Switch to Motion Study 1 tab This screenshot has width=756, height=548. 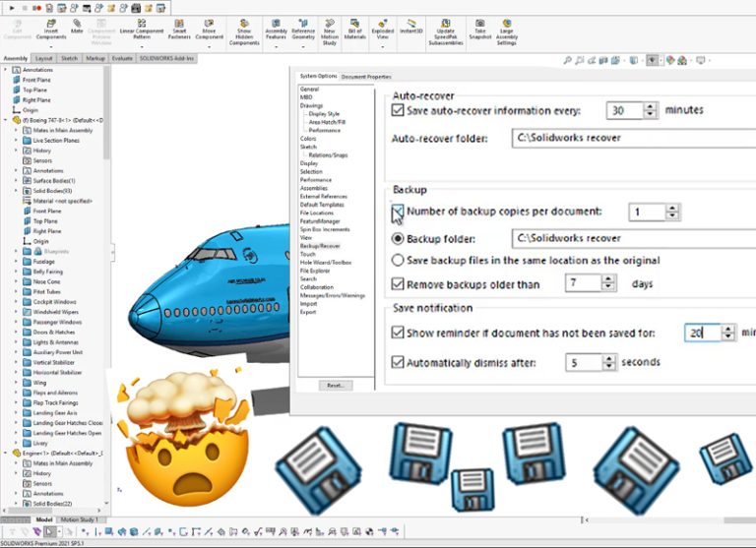pos(79,519)
